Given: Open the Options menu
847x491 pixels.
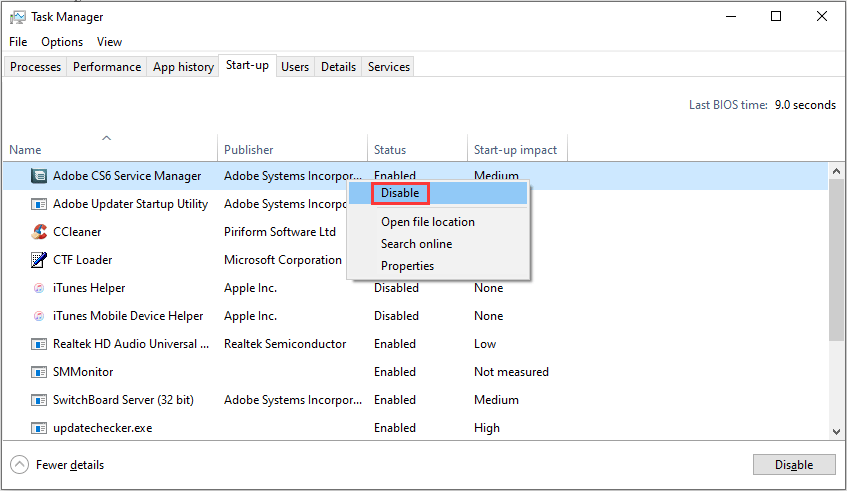Looking at the screenshot, I should click(x=62, y=42).
